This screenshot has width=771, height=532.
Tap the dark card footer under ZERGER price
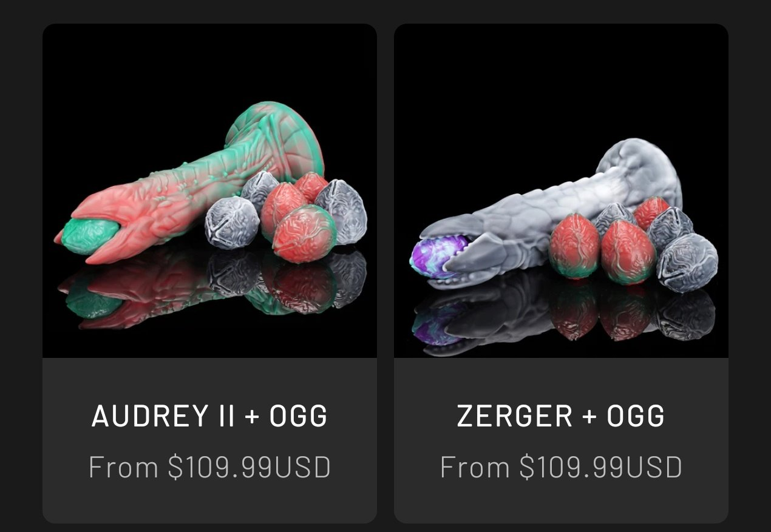(x=561, y=503)
